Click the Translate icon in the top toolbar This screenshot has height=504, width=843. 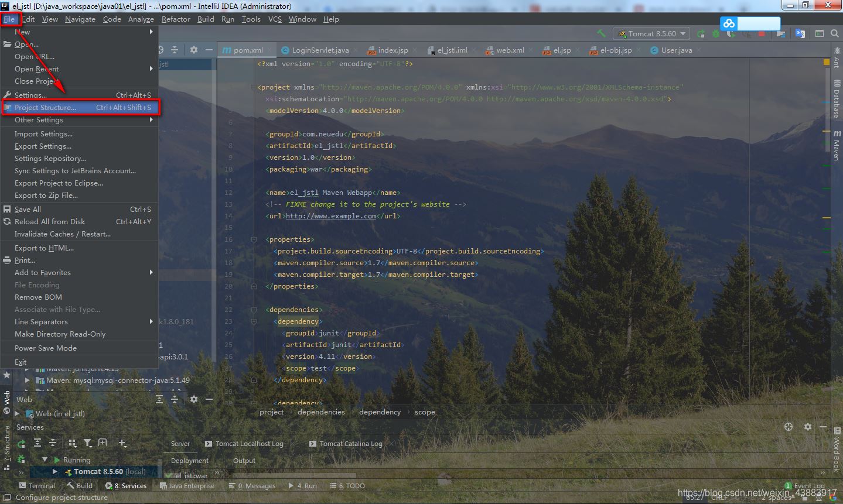(800, 33)
